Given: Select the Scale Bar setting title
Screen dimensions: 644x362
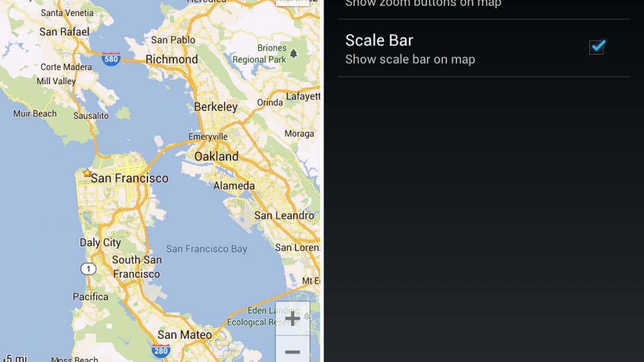Looking at the screenshot, I should click(x=379, y=40).
